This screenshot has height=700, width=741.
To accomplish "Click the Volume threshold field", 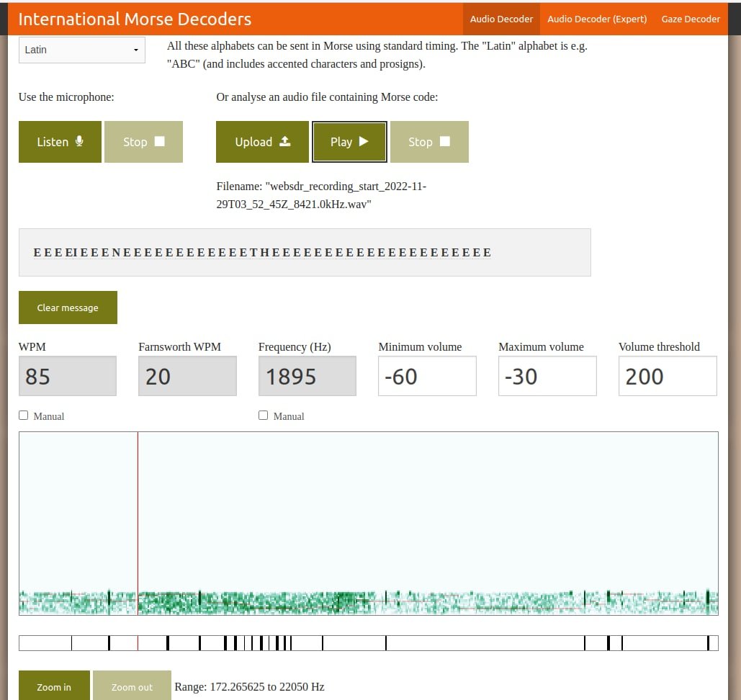I will (668, 376).
